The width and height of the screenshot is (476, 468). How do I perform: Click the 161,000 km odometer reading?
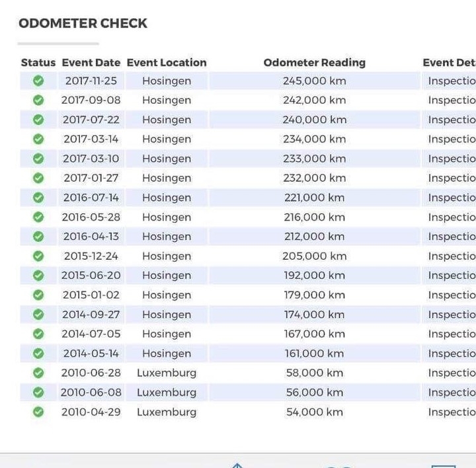pyautogui.click(x=315, y=353)
